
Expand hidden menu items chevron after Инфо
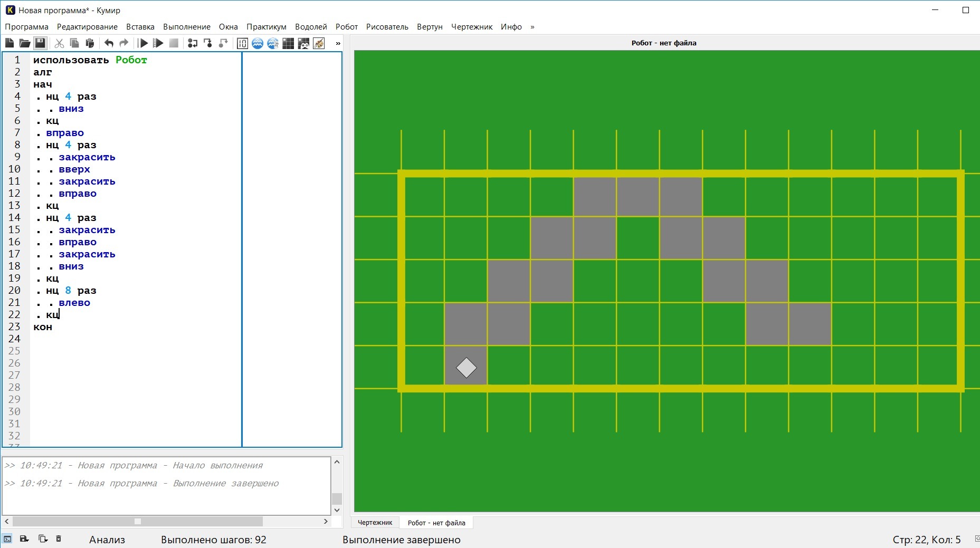pos(532,27)
